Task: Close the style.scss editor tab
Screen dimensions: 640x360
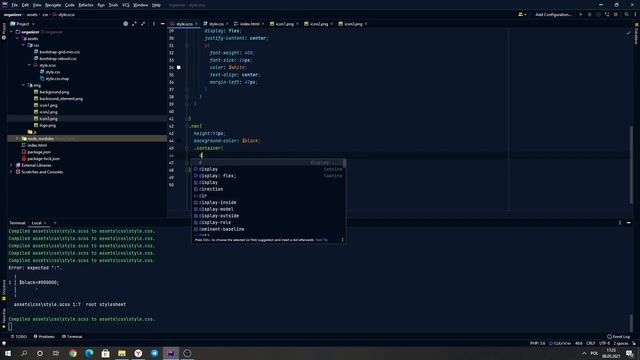Action: point(196,24)
